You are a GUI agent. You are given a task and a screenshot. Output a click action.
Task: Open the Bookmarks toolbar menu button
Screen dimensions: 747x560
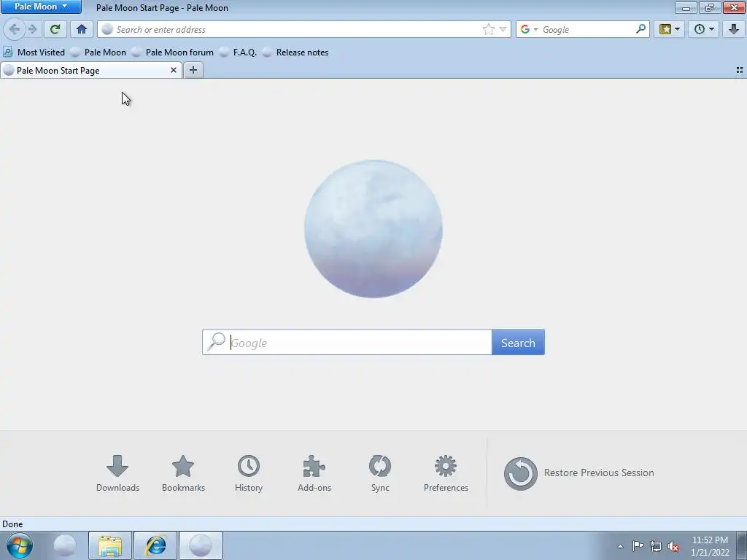tap(670, 29)
